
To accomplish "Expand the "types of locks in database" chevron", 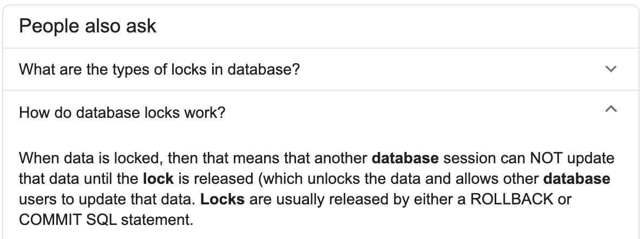I will coord(611,69).
